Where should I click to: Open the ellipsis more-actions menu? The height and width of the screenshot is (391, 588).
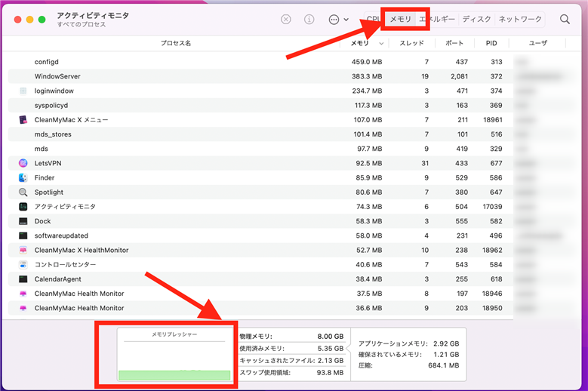pyautogui.click(x=338, y=20)
